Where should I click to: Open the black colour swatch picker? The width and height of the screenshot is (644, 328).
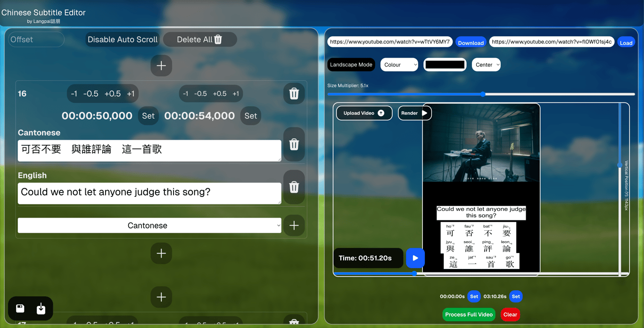coord(445,65)
